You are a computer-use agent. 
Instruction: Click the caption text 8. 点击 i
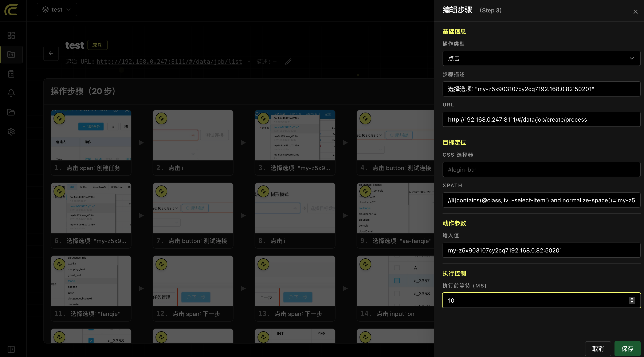pyautogui.click(x=272, y=241)
